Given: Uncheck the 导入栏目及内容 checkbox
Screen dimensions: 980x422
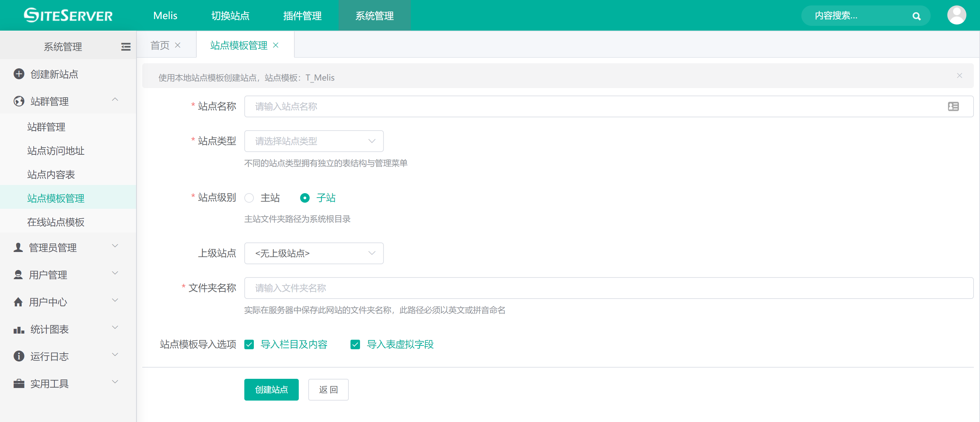Looking at the screenshot, I should point(249,344).
